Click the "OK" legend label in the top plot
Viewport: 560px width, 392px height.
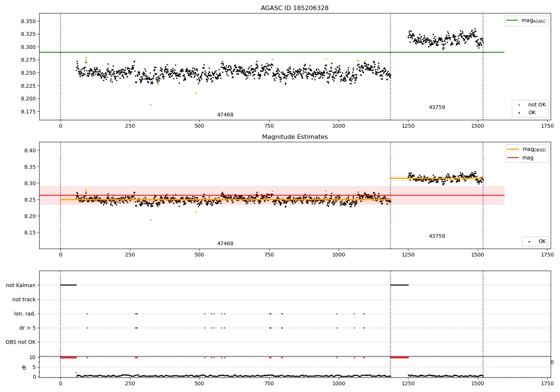pos(532,113)
